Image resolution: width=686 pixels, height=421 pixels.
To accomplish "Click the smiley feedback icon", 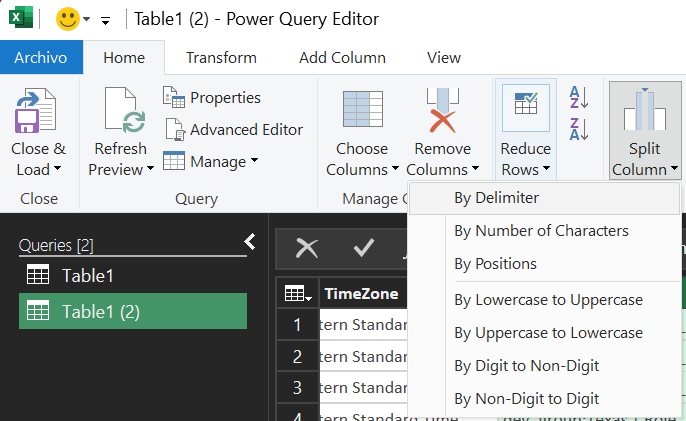I will point(67,19).
